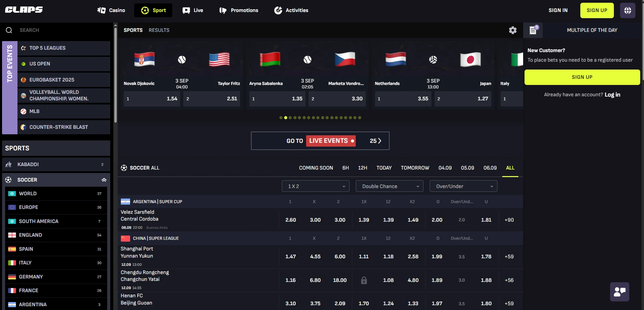Viewport: 644px width, 310px height.
Task: Open the support chat bubble
Action: tap(619, 292)
